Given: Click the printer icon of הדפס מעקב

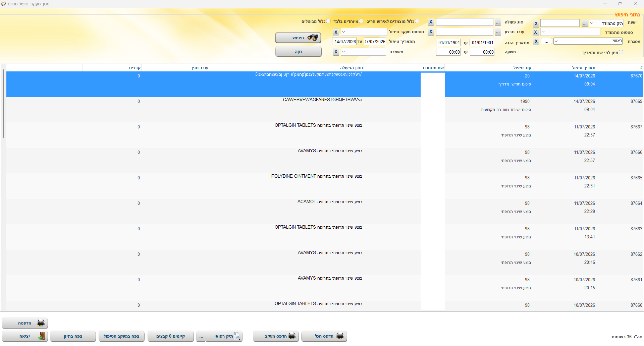Looking at the screenshot, I should click(292, 336).
